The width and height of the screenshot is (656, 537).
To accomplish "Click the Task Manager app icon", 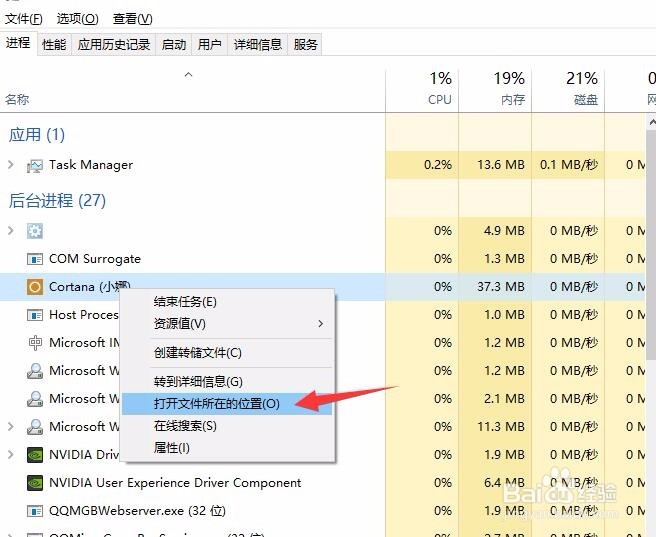I will coord(35,166).
